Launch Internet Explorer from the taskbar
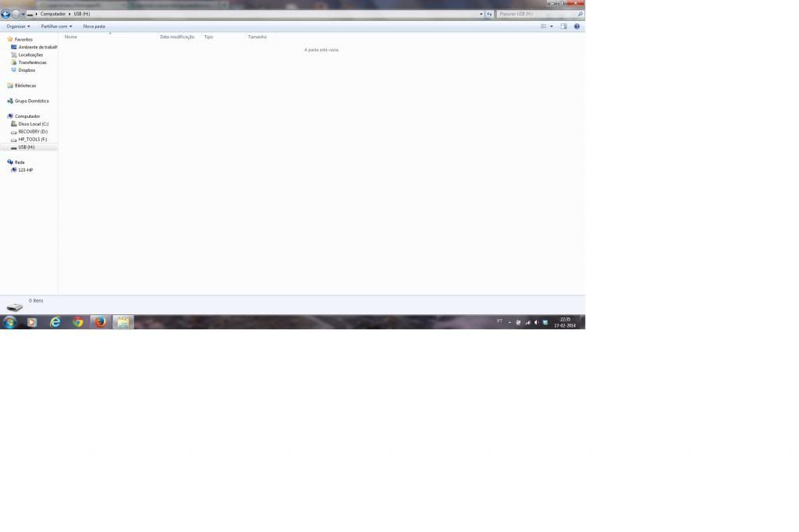The width and height of the screenshot is (799, 532). pos(55,322)
